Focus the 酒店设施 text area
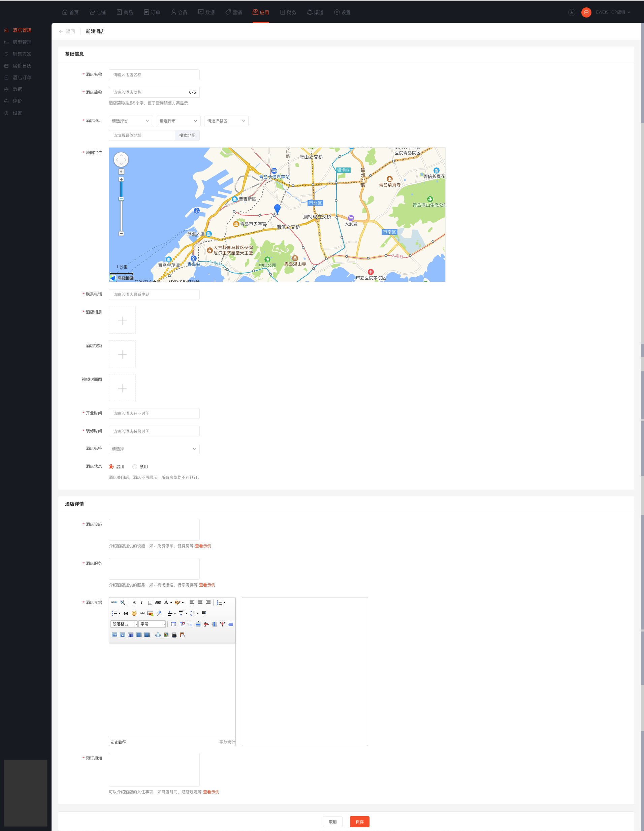Screen dimensions: 644x831 (x=154, y=530)
